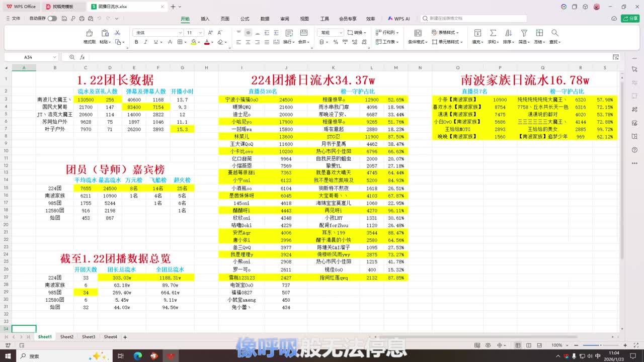Toggle the auto-save (自动保存) switch
The image size is (644, 362).
coord(52,19)
